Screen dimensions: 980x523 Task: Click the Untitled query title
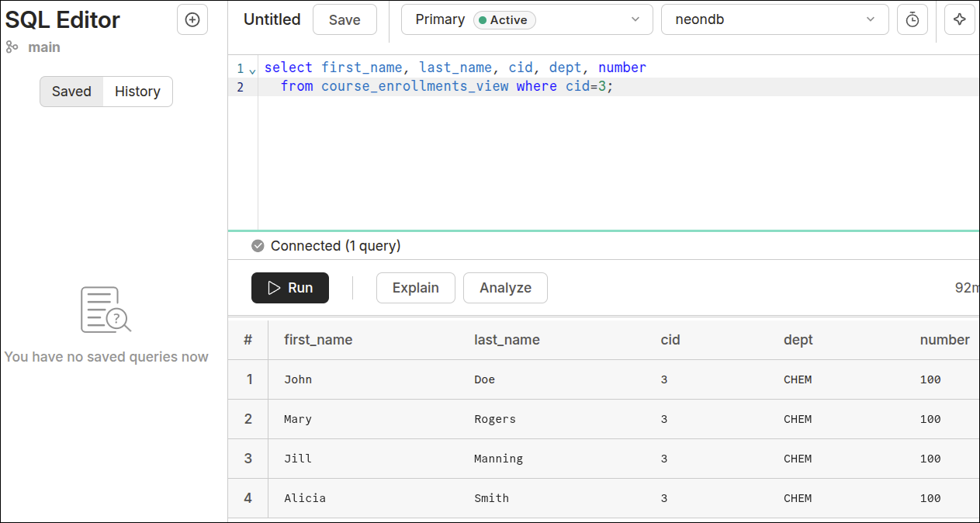[x=272, y=19]
